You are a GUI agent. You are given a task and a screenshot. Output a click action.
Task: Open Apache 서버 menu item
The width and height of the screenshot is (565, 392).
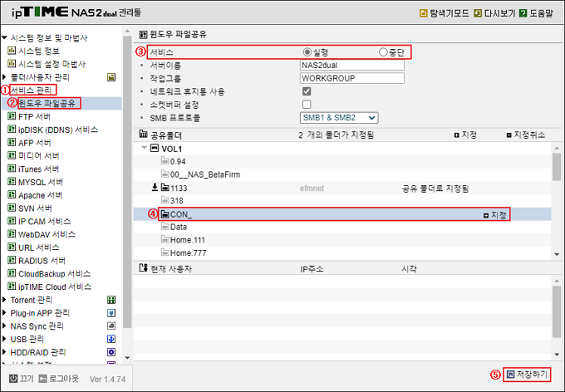click(41, 195)
